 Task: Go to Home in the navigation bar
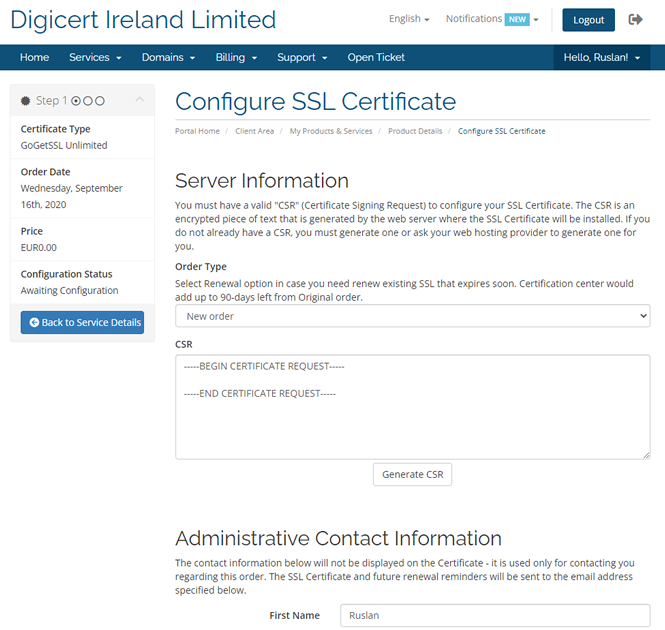click(34, 57)
